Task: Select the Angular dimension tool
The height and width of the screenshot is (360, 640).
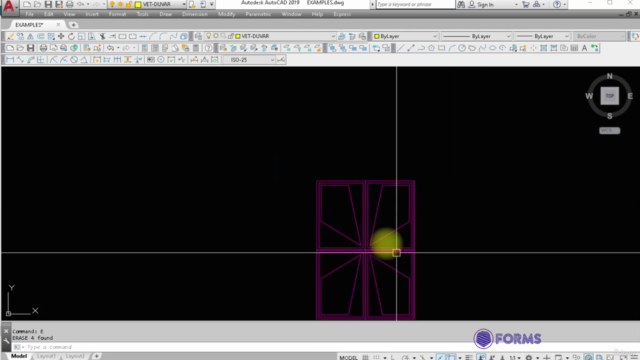Action: [84, 60]
